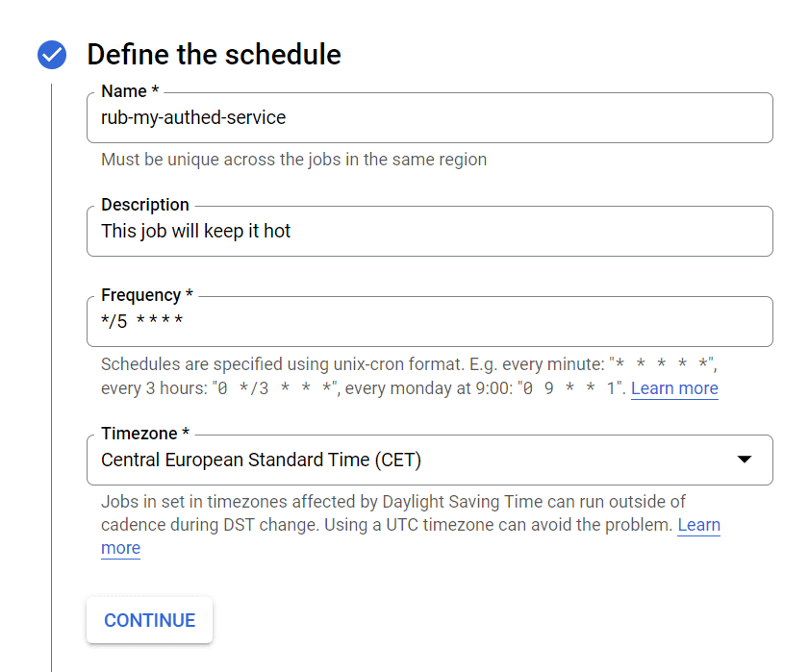Image resolution: width=809 pixels, height=672 pixels.
Task: Follow 'Learn more' link about DST timezones
Action: (698, 525)
